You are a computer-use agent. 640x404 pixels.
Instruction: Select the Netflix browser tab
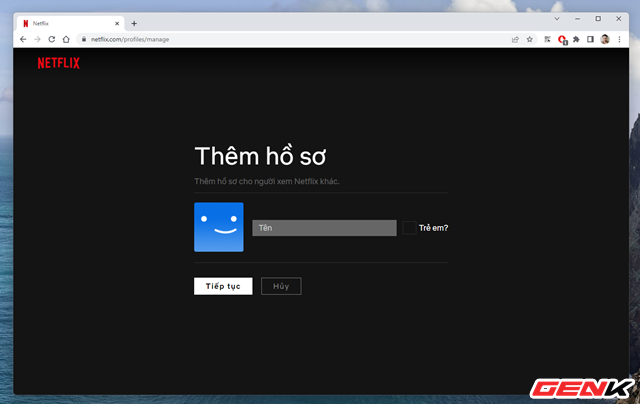[70, 24]
